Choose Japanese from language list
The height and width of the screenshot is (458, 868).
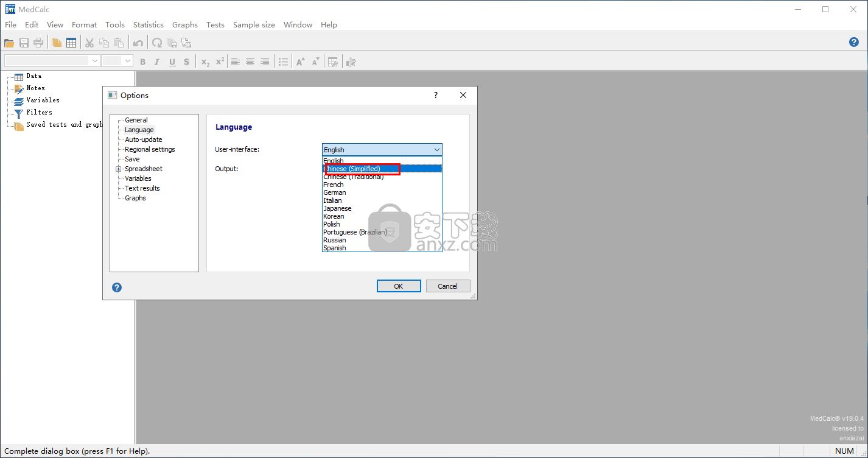pyautogui.click(x=337, y=208)
